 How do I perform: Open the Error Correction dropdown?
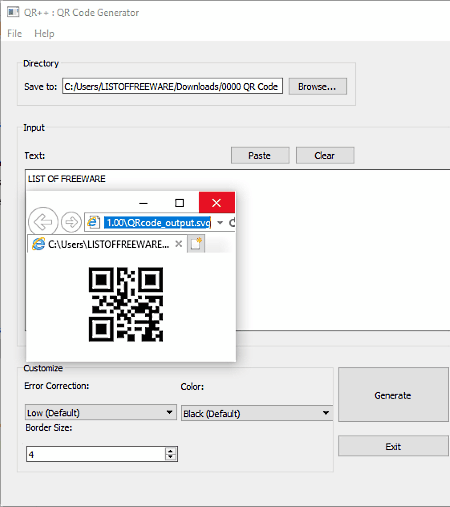(x=101, y=413)
